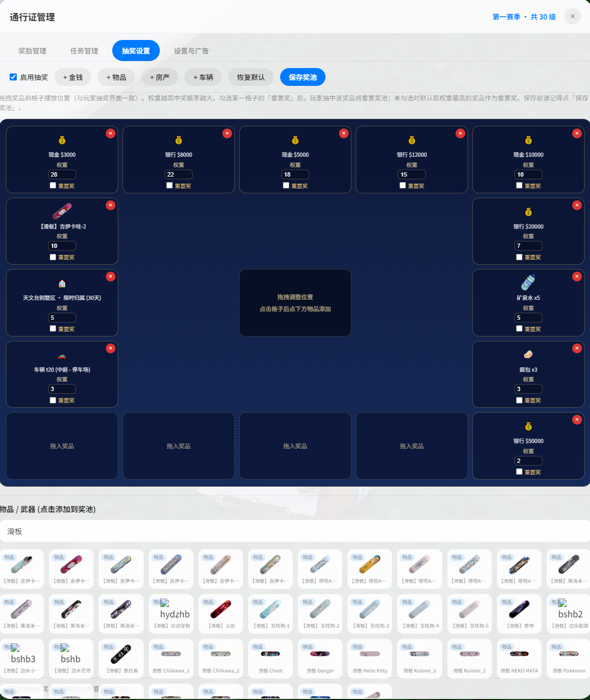Click the house icon in 天文台别墅区 cell

tap(62, 284)
